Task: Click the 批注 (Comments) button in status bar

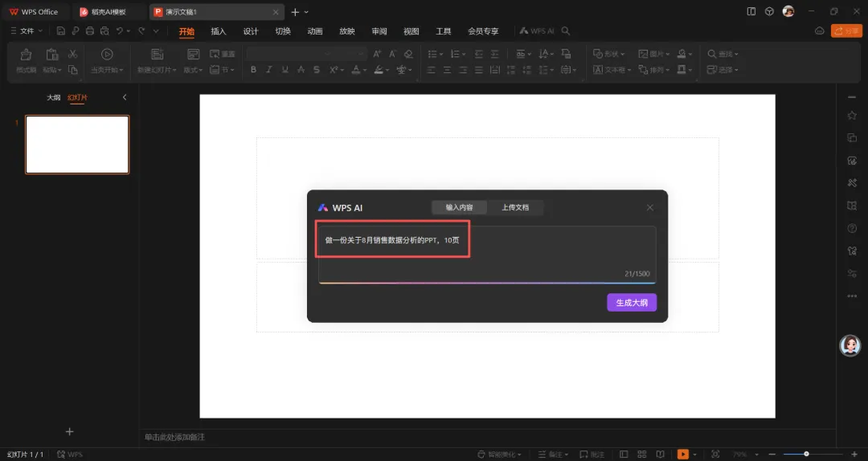Action: (592, 455)
